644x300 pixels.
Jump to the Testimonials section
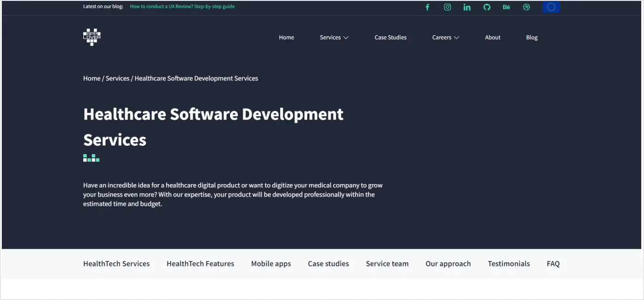tap(508, 263)
